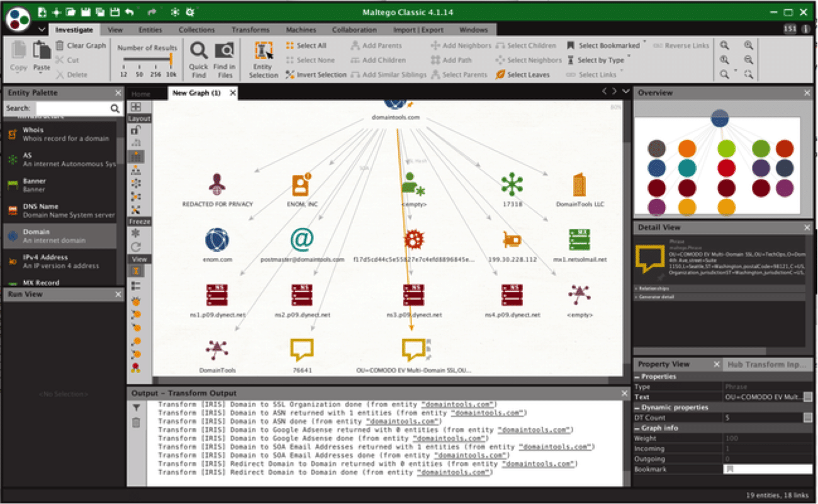This screenshot has width=818, height=504.
Task: Switch to the View ribbon tab
Action: [115, 30]
